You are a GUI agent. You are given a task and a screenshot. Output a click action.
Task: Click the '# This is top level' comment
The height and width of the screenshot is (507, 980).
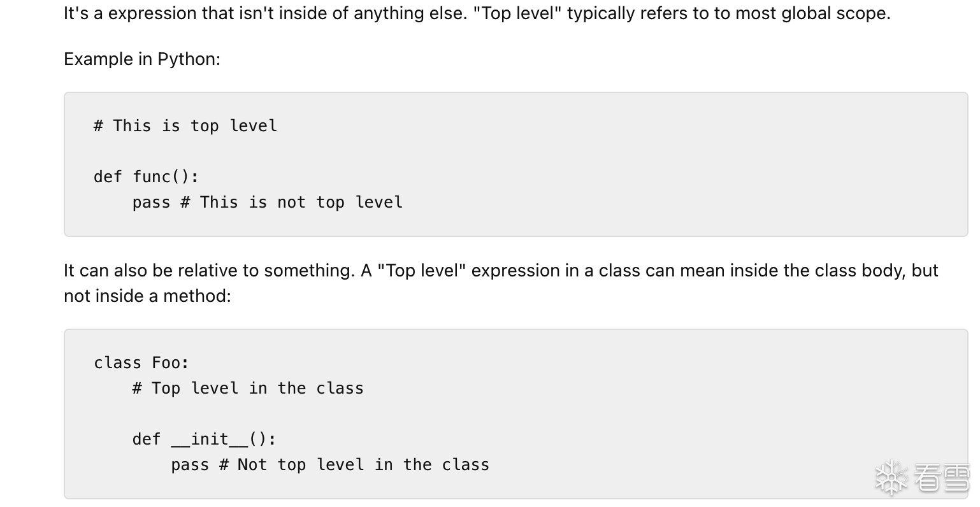(x=185, y=126)
